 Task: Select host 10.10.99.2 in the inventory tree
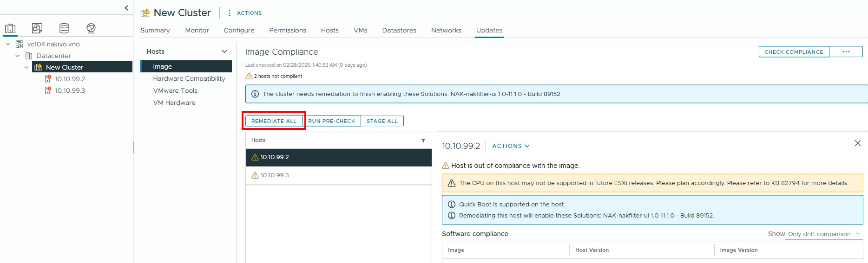(x=70, y=79)
